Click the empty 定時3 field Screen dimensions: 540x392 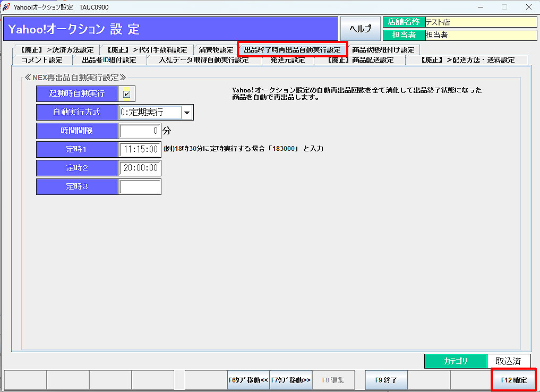[140, 186]
